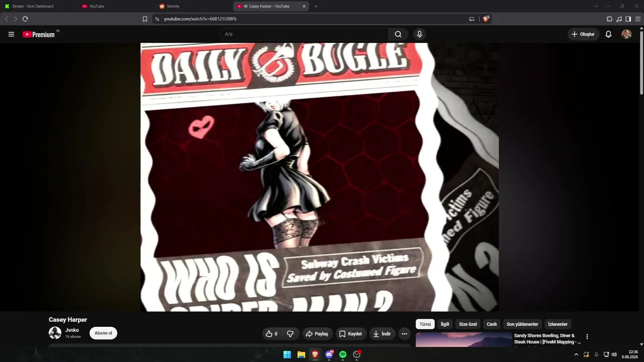
Task: Select the Canlı filter chip
Action: pyautogui.click(x=492, y=324)
